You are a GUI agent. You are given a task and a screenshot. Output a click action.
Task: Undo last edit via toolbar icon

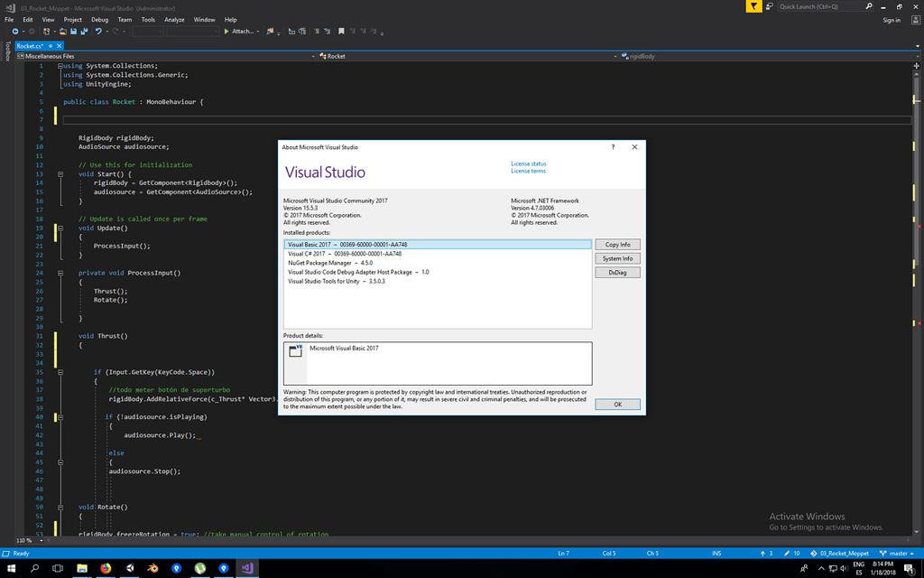99,33
